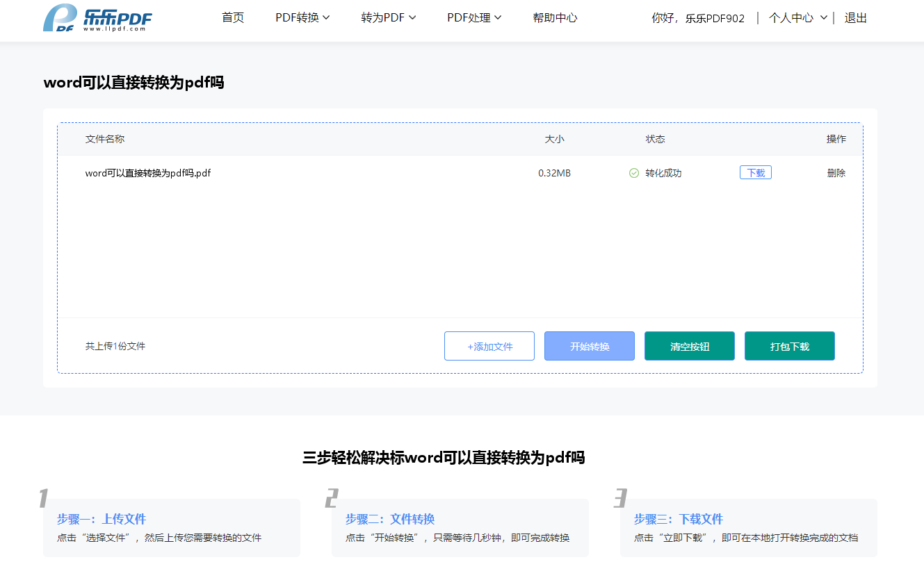Click the 步骤二：文件转换 heading
The width and height of the screenshot is (924, 587).
pos(390,519)
